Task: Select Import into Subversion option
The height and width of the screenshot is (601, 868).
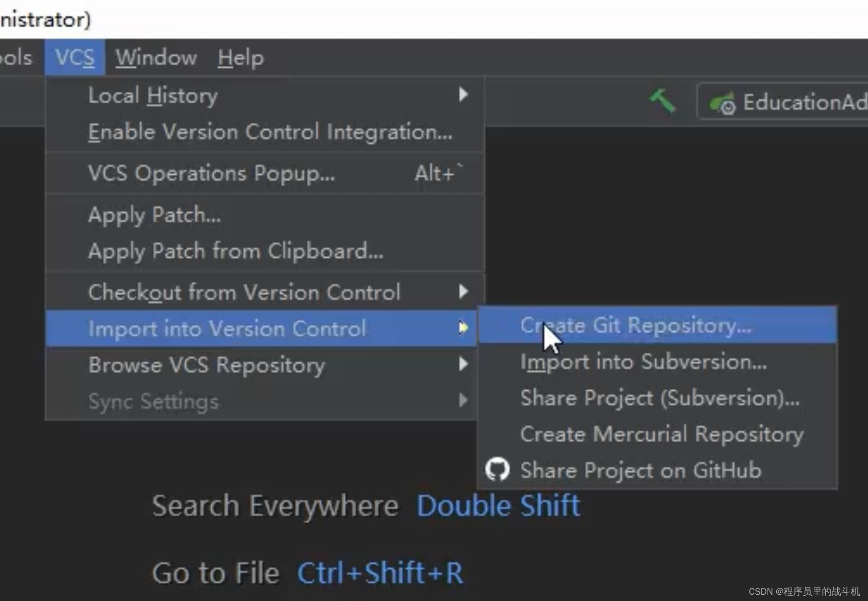Action: pos(658,361)
